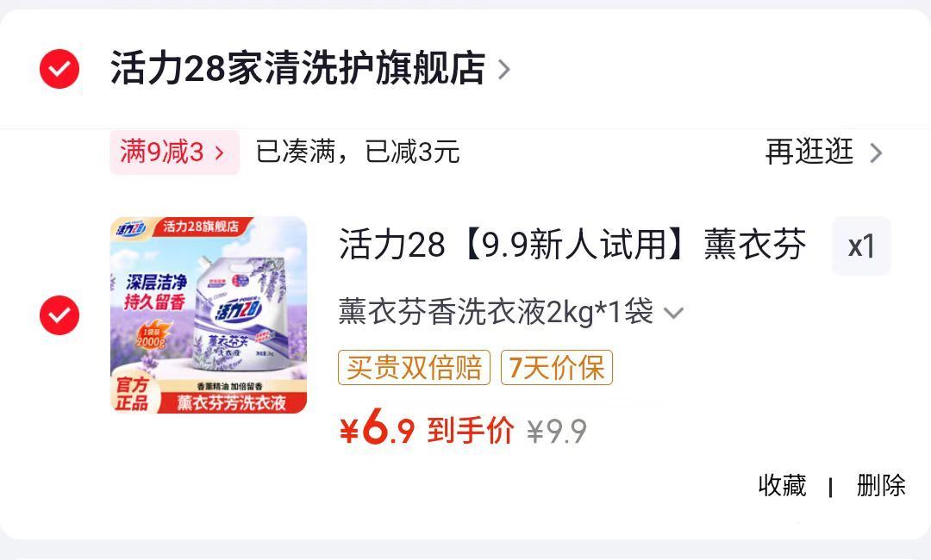Viewport: 931px width, 560px height.
Task: Click the small arrow inside 满9减3 tag
Action: [x=219, y=153]
